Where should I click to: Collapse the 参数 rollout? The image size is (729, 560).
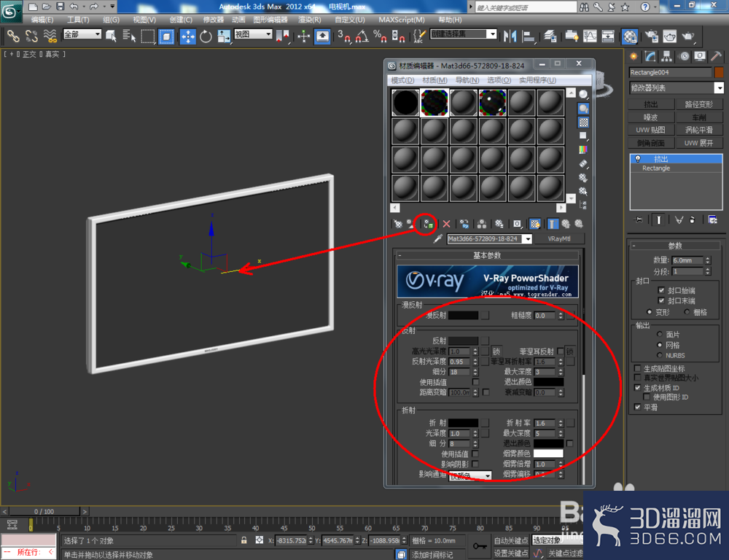675,246
